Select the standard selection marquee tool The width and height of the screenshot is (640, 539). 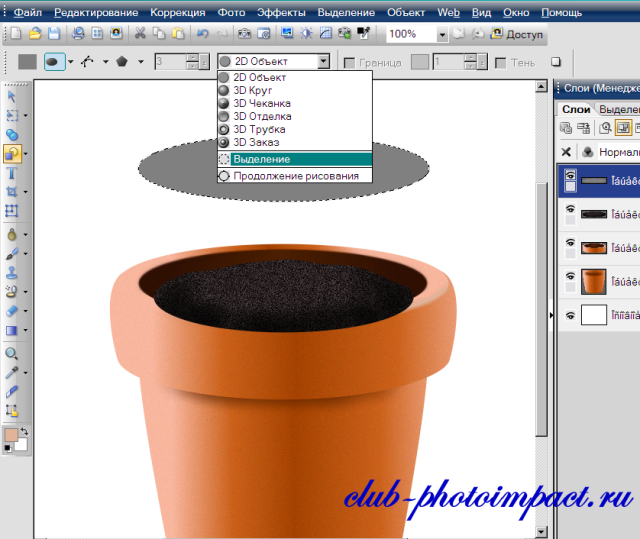point(11,115)
